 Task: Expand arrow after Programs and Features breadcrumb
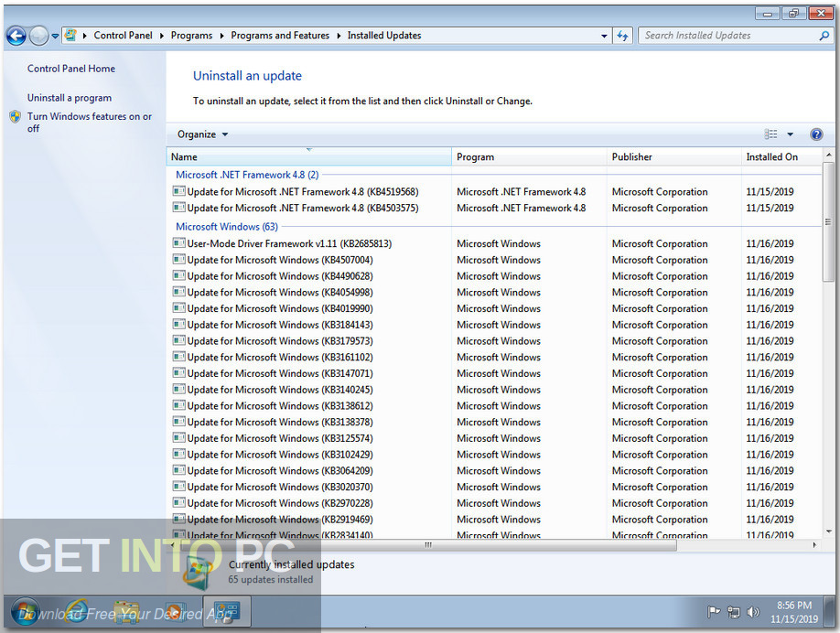339,36
